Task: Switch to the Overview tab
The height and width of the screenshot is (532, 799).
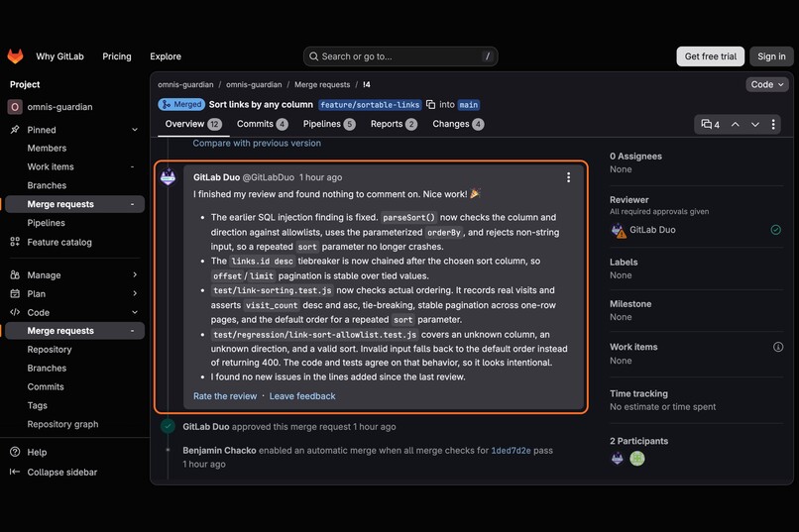Action: [x=193, y=124]
